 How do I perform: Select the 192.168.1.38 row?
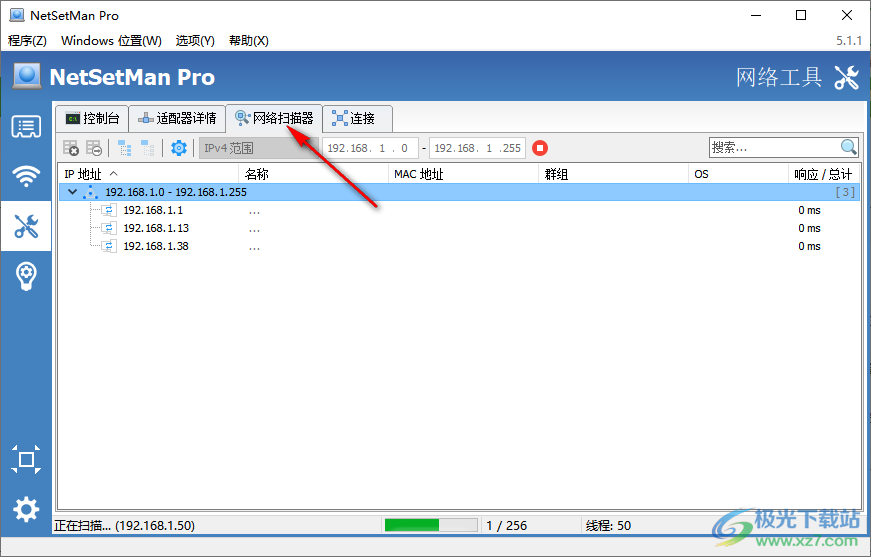tap(459, 246)
